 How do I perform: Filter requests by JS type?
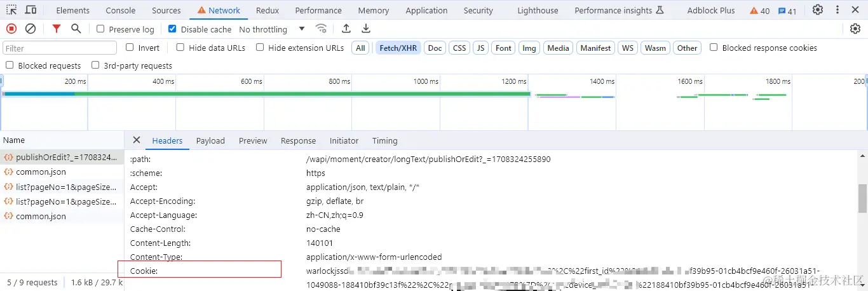pyautogui.click(x=481, y=48)
